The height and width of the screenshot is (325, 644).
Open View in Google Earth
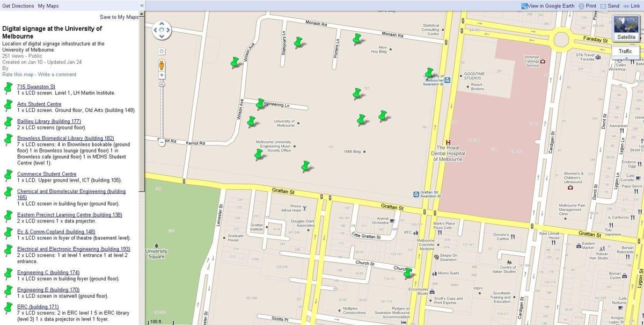pos(547,6)
